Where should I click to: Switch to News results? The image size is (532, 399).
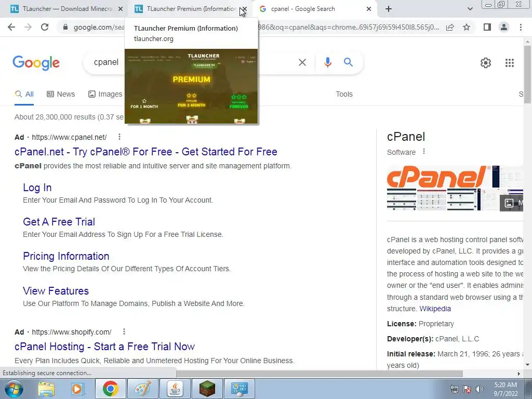[x=61, y=94]
